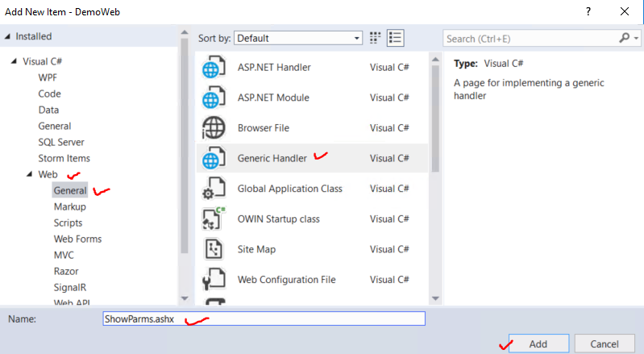644x354 pixels.
Task: Click the Cancel button
Action: pos(605,344)
